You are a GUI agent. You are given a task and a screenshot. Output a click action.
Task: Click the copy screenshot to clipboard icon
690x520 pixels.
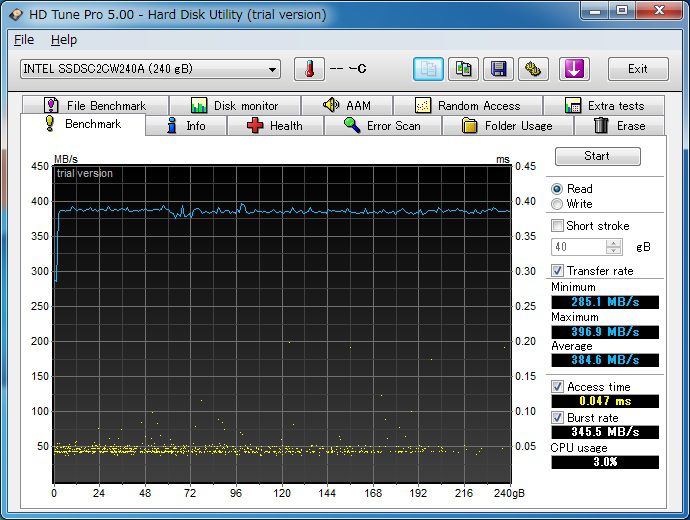464,69
